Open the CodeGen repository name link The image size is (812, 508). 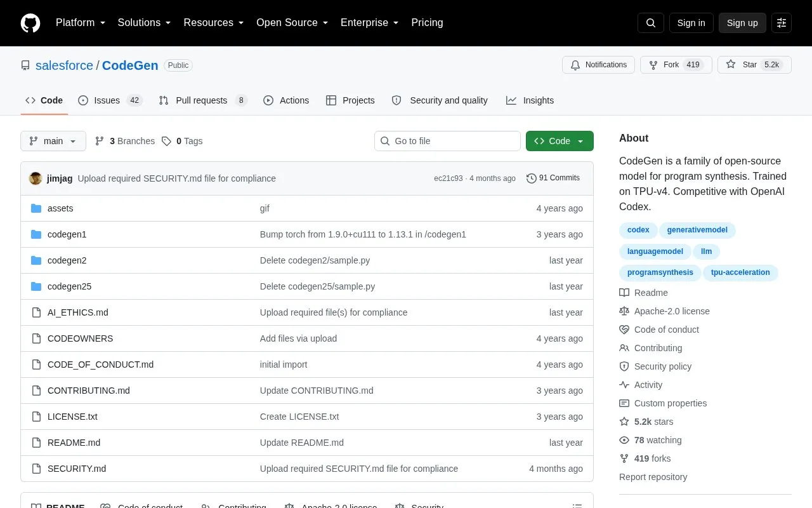[x=130, y=65]
